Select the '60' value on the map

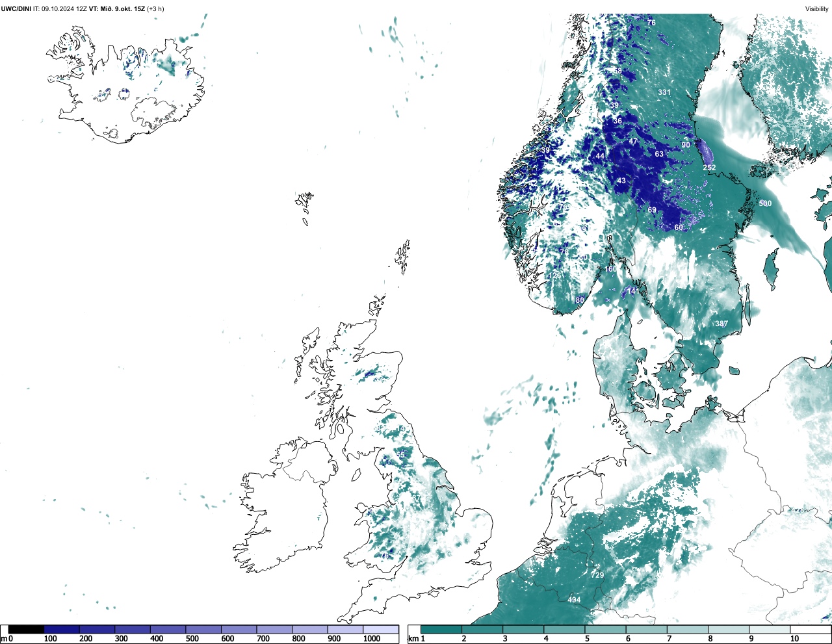coord(679,227)
